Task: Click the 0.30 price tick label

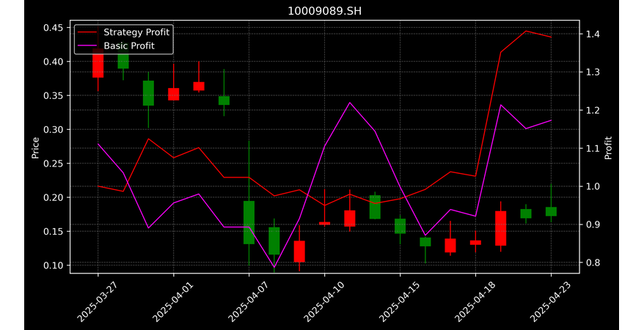Action: [54, 130]
